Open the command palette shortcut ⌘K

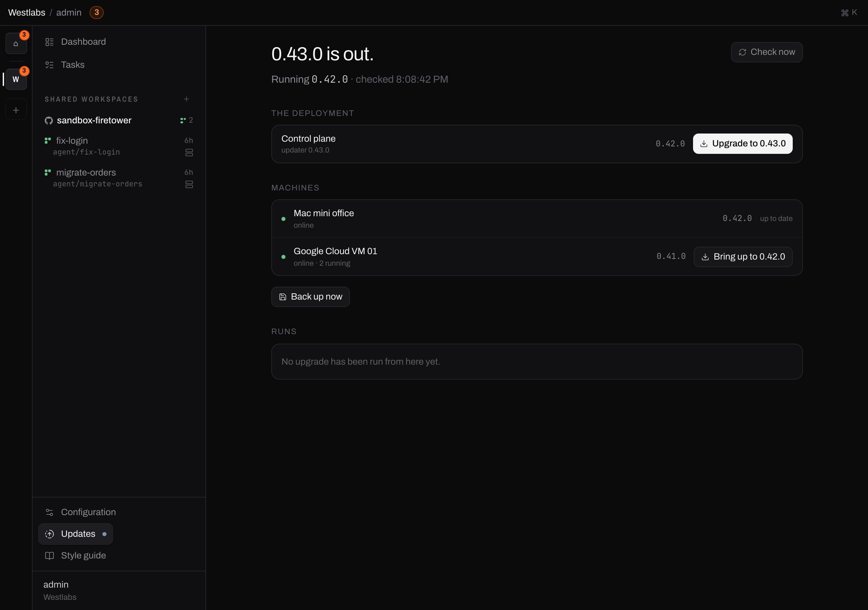tap(849, 13)
